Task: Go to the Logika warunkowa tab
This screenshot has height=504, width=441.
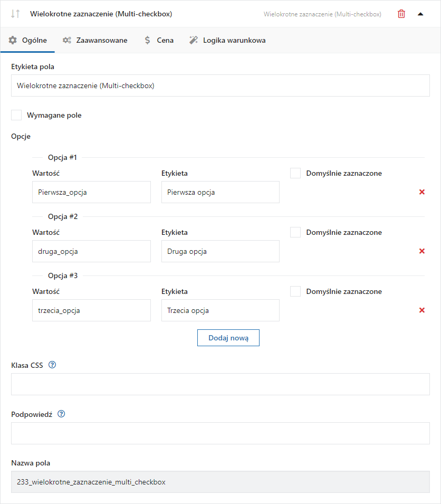Action: (x=227, y=40)
